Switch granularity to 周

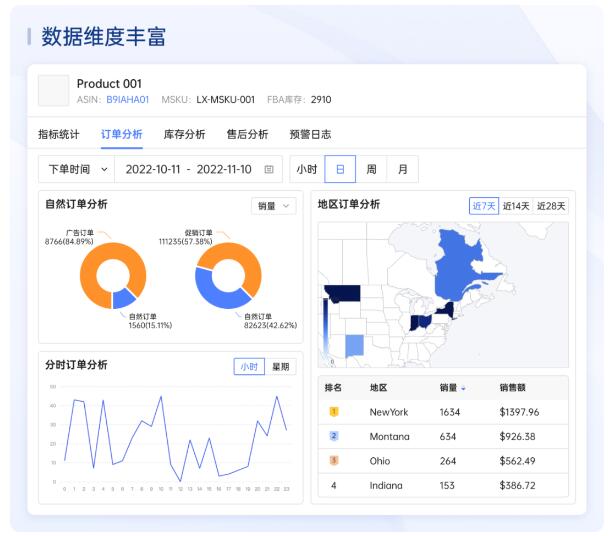click(x=371, y=170)
